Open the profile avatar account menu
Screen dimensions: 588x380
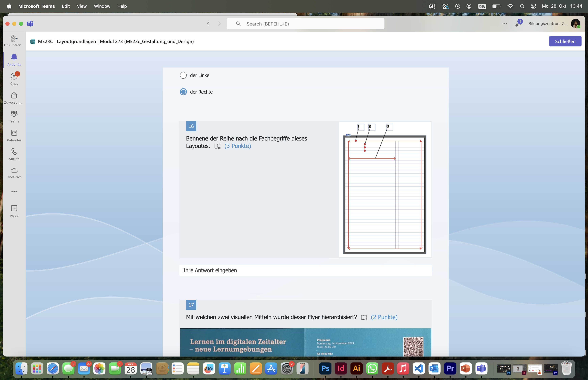tap(576, 24)
